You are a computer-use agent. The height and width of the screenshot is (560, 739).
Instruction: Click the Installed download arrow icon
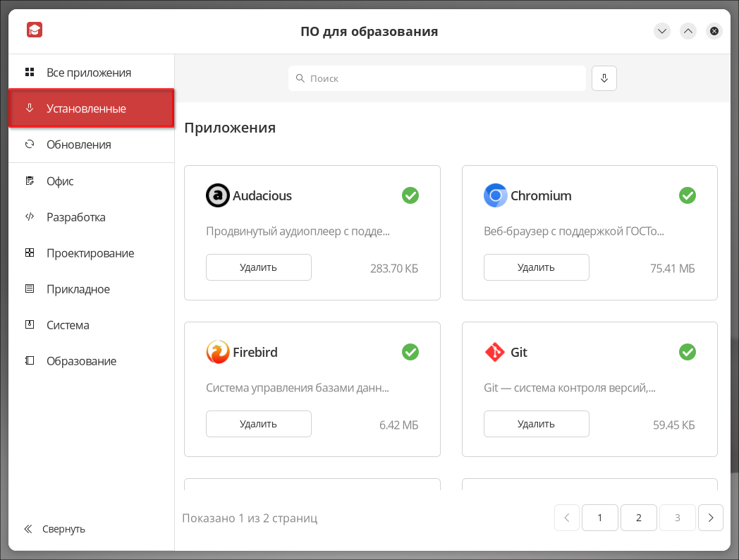point(30,108)
